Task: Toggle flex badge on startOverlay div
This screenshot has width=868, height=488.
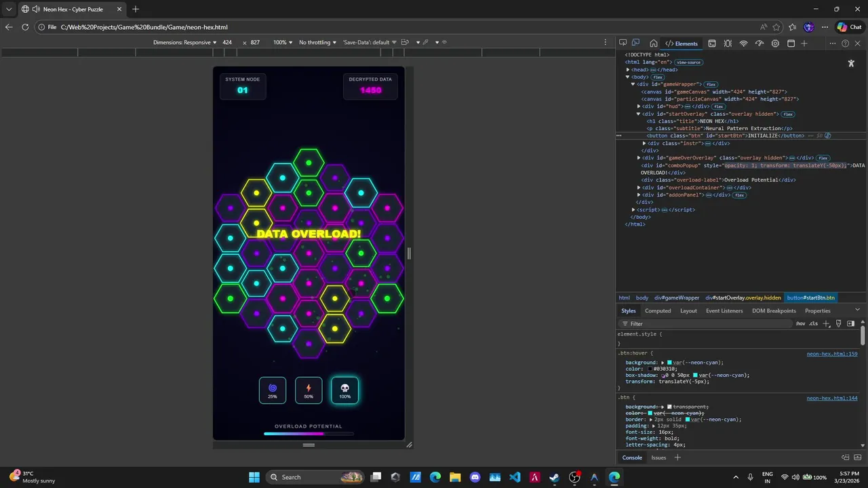Action: pyautogui.click(x=787, y=114)
